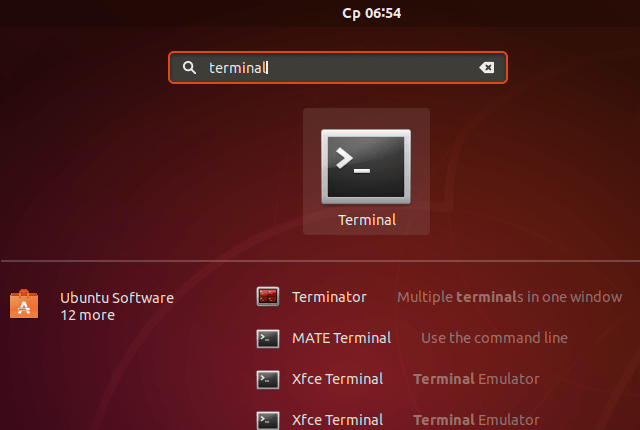Image resolution: width=640 pixels, height=430 pixels.
Task: Open the clock showing Cp 06:54
Action: pyautogui.click(x=371, y=13)
